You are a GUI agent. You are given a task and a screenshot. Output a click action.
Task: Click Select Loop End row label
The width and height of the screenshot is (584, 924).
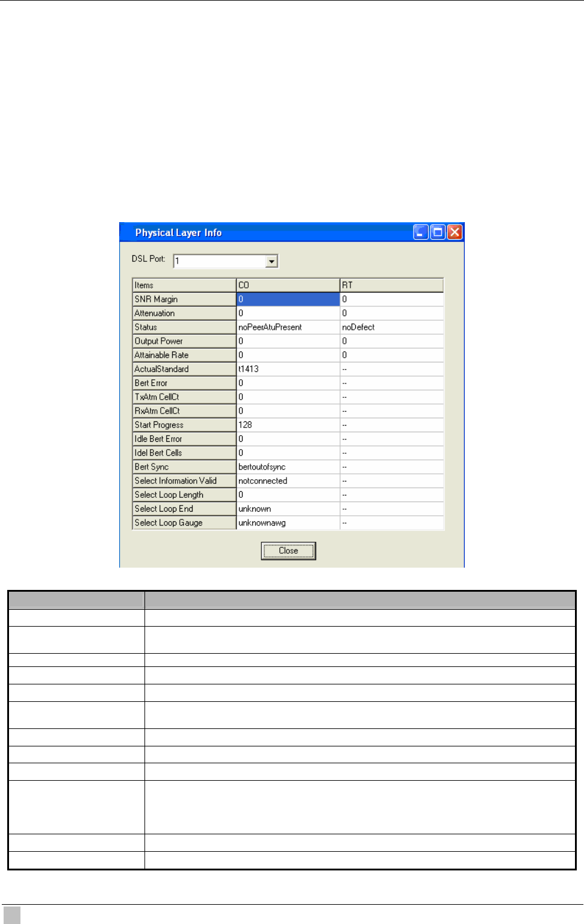tap(184, 509)
